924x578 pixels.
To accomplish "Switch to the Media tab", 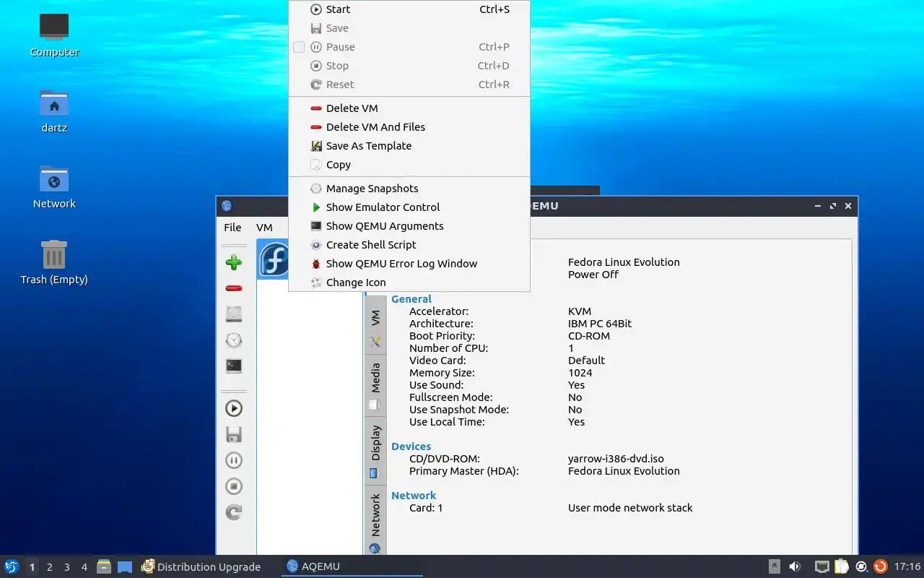I will 375,386.
